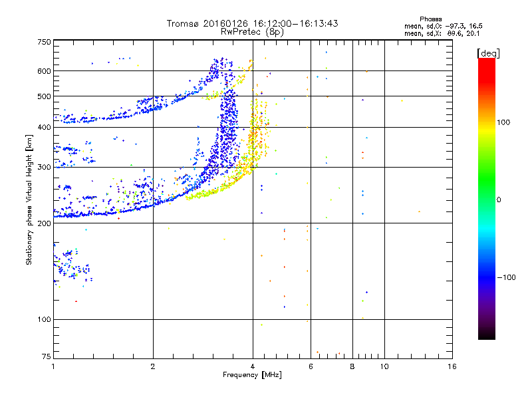Click the y-axis '100' tick label
Screen dimensions: 532x399
pyautogui.click(x=44, y=320)
